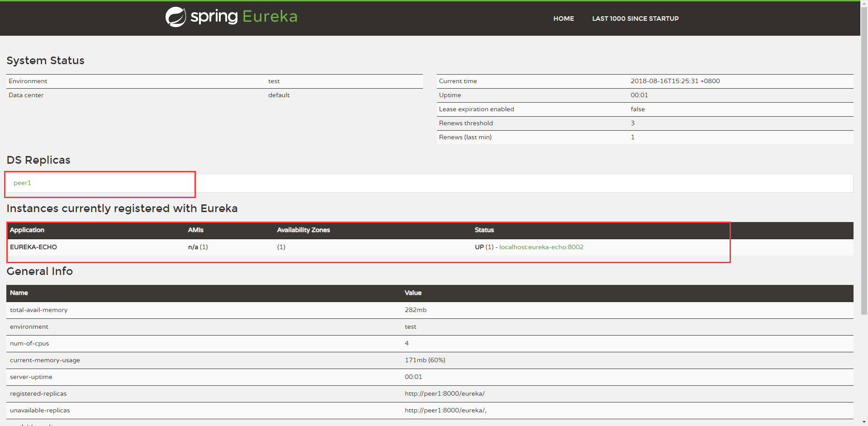This screenshot has width=868, height=426.
Task: Click the Environment label in System Status
Action: coord(28,81)
